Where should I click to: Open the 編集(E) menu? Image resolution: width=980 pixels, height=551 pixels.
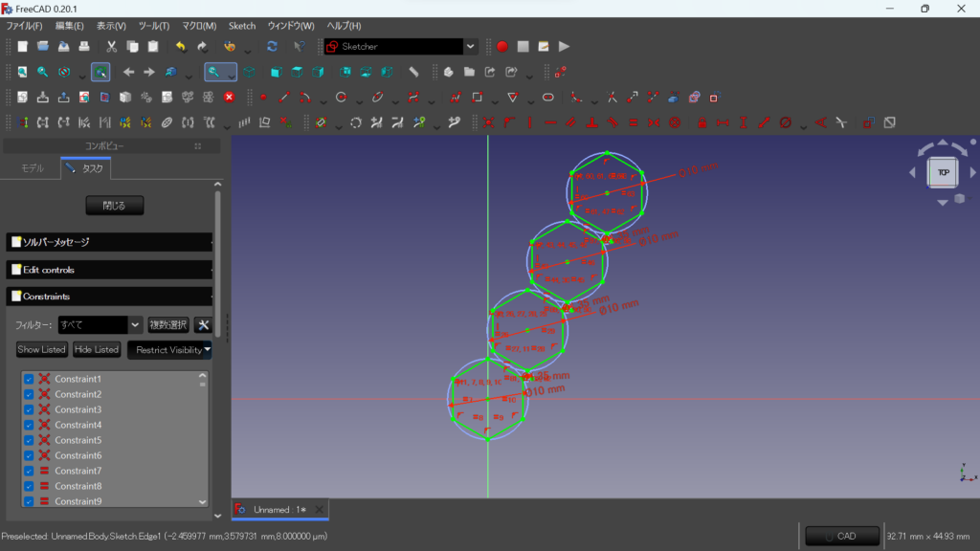(x=69, y=26)
